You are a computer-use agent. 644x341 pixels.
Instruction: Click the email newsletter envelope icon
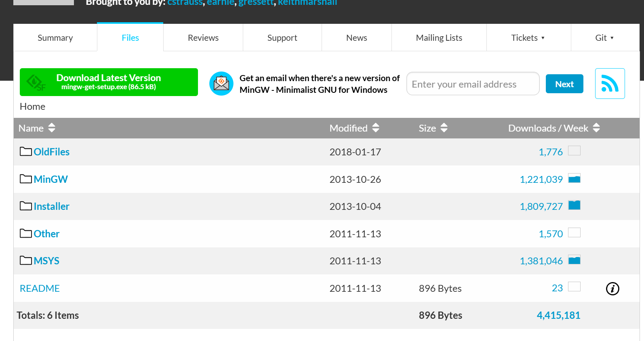coord(221,84)
